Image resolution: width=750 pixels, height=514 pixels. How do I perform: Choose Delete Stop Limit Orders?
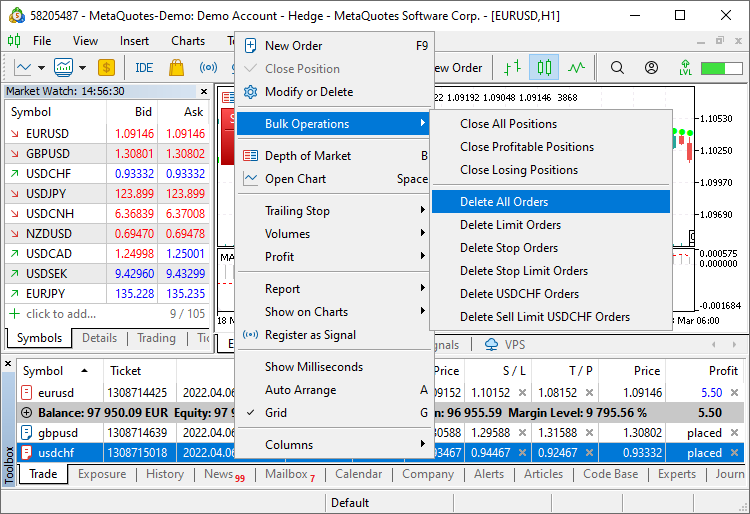[551, 271]
